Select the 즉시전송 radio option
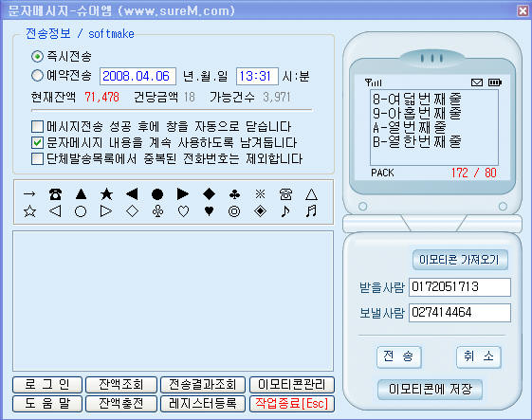This screenshot has height=420, width=532. pos(37,56)
